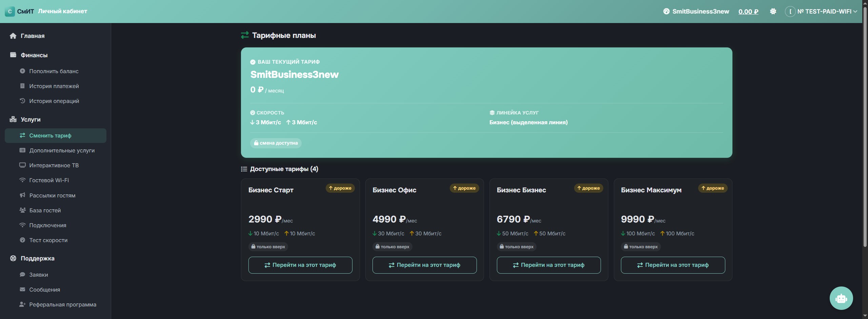Image resolution: width=868 pixels, height=319 pixels.
Task: Switch to the Бизнес Старт tariff
Action: tap(300, 265)
